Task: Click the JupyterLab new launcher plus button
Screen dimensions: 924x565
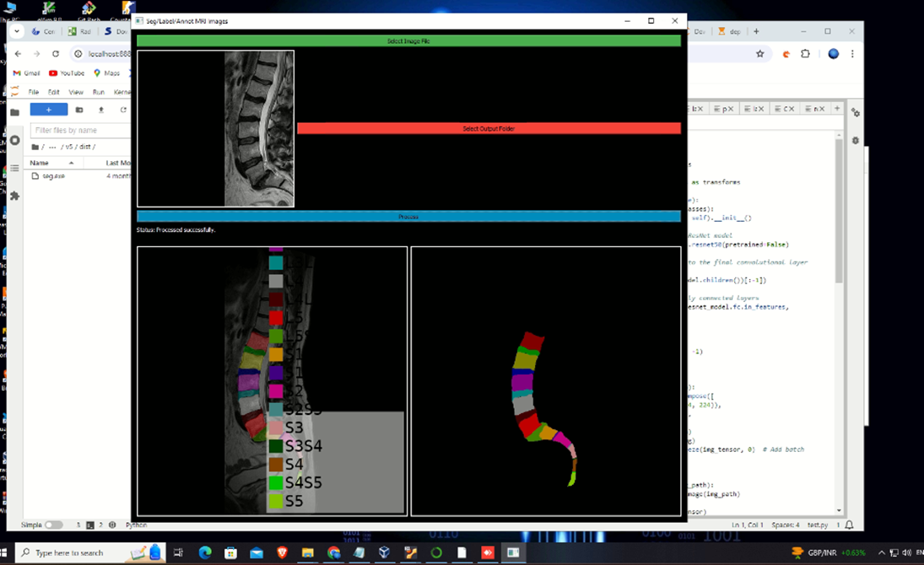Action: (x=49, y=110)
